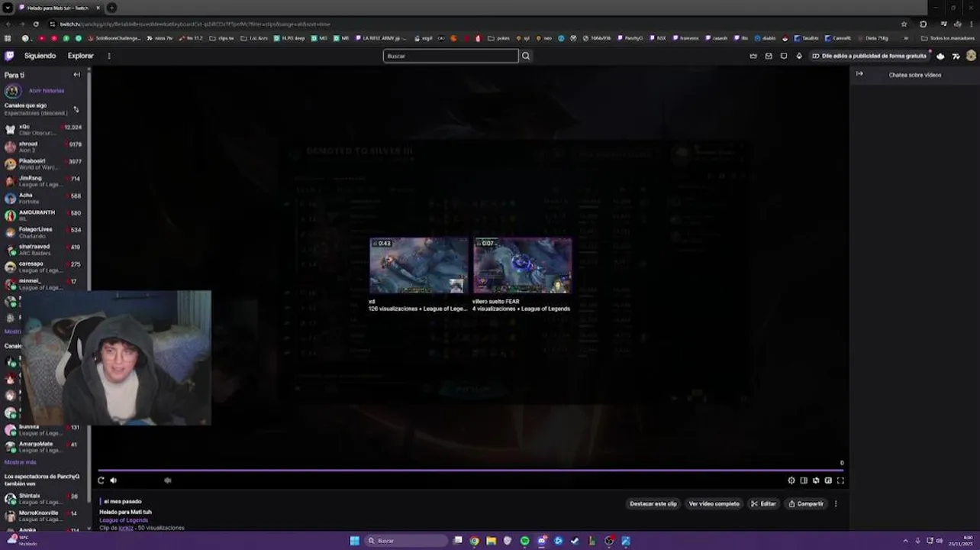Reload the browser page
Image resolution: width=980 pixels, height=550 pixels.
coord(36,24)
